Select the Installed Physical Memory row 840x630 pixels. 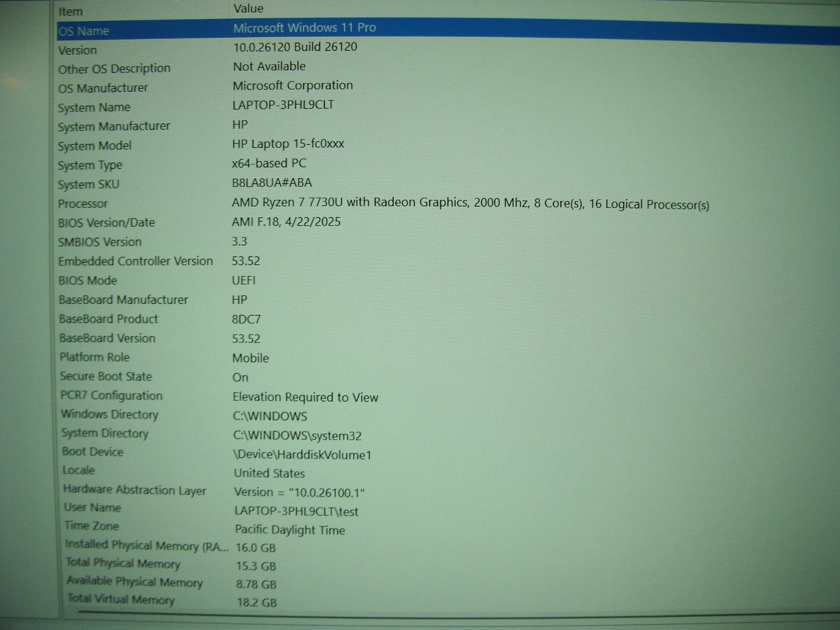click(x=146, y=545)
